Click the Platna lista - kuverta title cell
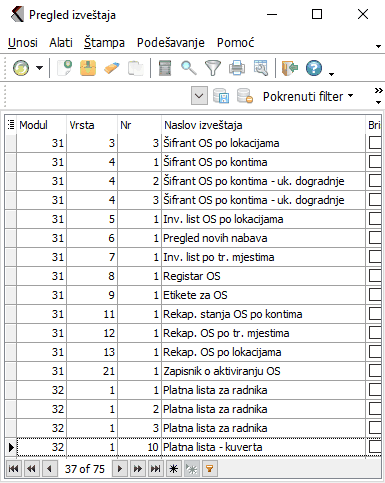This screenshot has width=385, height=483. tap(264, 447)
